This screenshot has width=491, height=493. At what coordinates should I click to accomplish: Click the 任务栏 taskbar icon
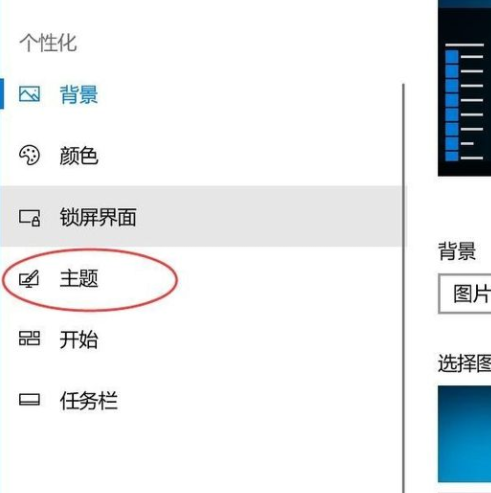coord(29,399)
